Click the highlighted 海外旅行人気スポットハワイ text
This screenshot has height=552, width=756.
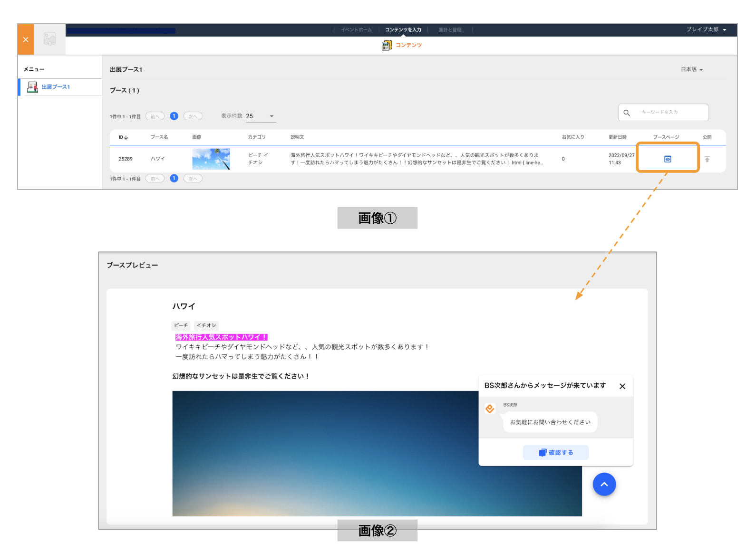tap(222, 337)
